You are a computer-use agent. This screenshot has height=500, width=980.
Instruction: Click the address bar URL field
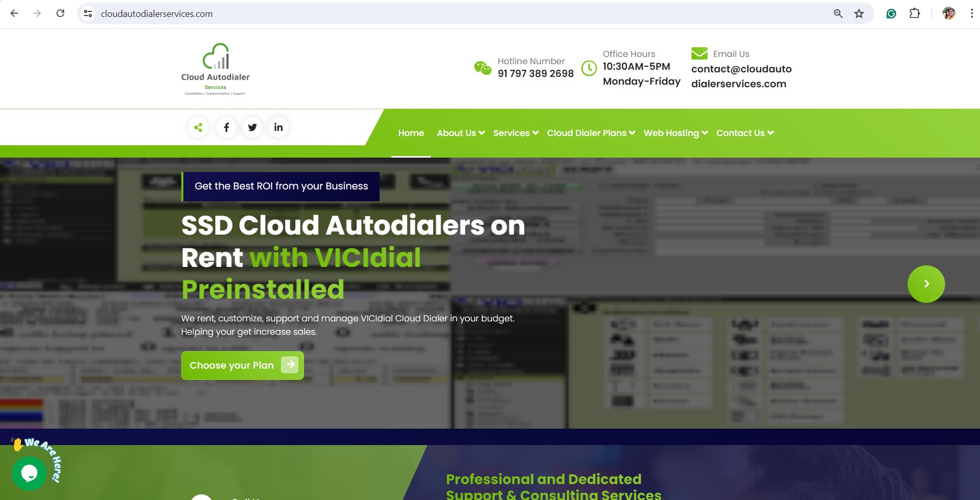click(462, 13)
